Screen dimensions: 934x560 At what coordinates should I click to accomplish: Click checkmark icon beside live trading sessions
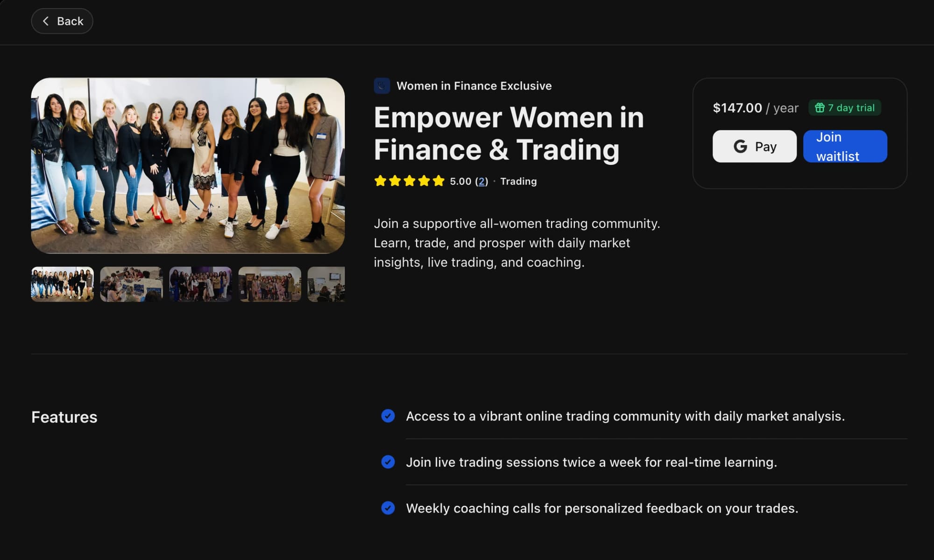[x=388, y=462]
